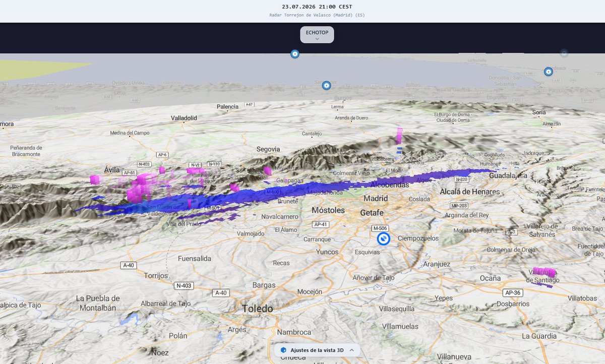The width and height of the screenshot is (605, 364).
Task: Click the Radar Torrejon de Velasco (Madrid) label
Action: point(317,15)
